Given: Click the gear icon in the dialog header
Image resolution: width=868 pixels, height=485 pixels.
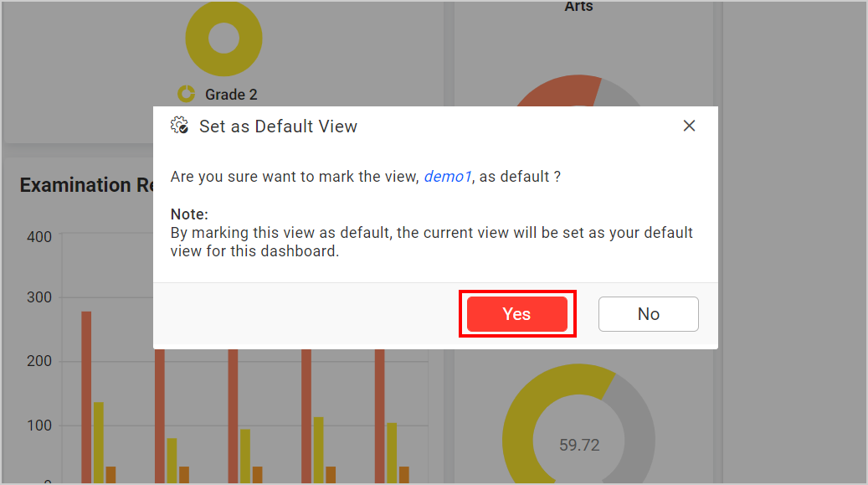Looking at the screenshot, I should pos(179,125).
